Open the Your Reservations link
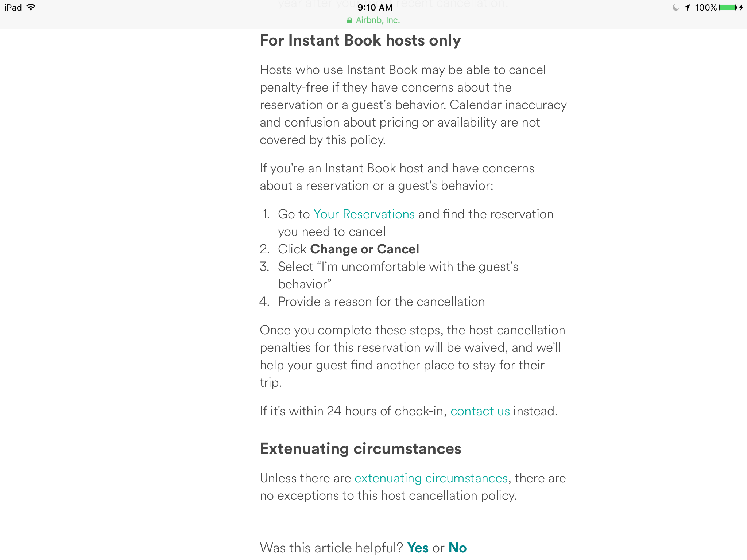 click(364, 214)
